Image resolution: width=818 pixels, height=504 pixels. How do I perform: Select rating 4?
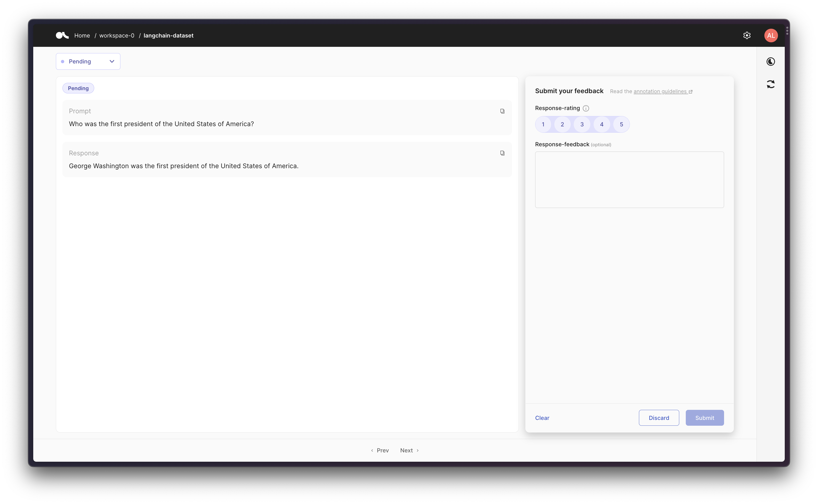[x=602, y=124]
